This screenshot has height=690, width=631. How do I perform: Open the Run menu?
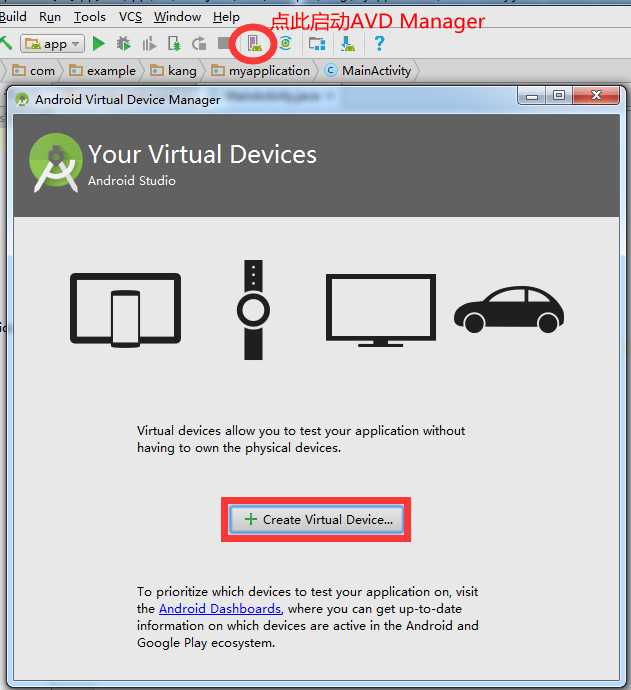pos(50,17)
